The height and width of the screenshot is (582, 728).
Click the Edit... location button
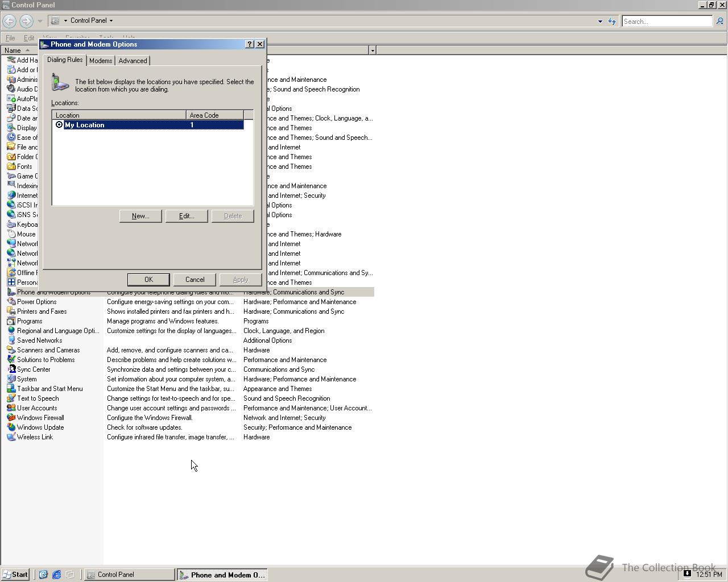click(x=187, y=216)
